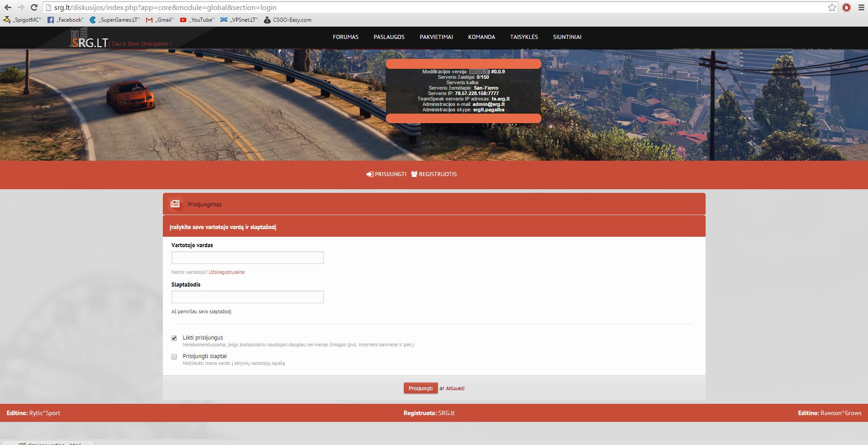Click Registruota: SRG.lt footer text
Viewport: 868px width, 445px height.
[x=429, y=413]
